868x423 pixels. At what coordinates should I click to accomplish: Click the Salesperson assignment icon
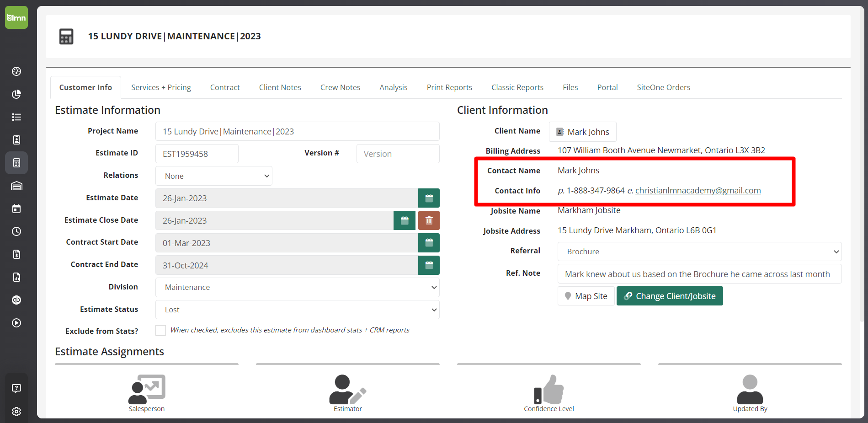point(147,390)
